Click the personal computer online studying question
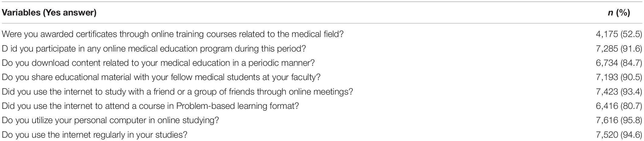The width and height of the screenshot is (644, 141). [x=110, y=120]
